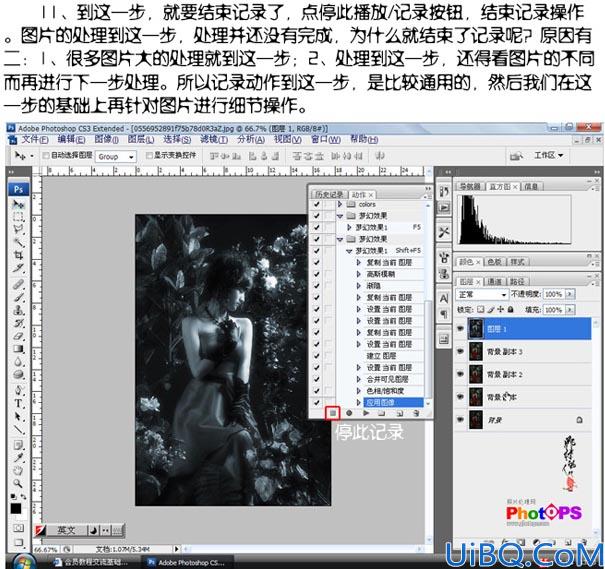Open the 工作区 workspace dropdown

pyautogui.click(x=548, y=155)
